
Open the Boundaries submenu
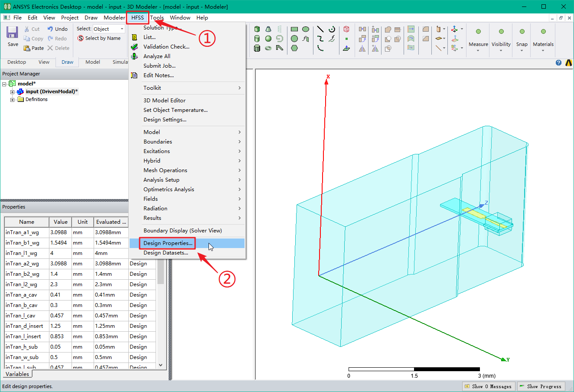point(187,141)
